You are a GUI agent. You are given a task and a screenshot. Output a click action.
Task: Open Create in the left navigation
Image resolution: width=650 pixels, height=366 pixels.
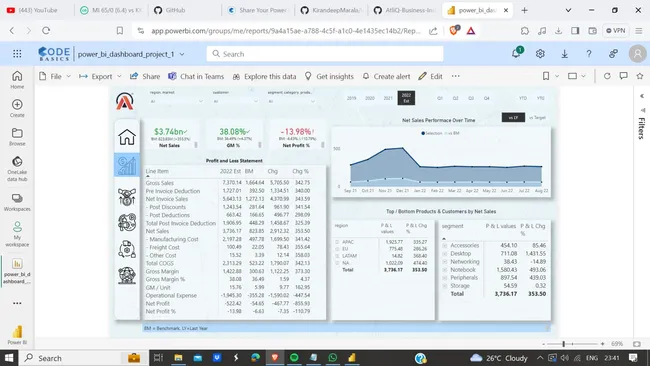point(17,108)
